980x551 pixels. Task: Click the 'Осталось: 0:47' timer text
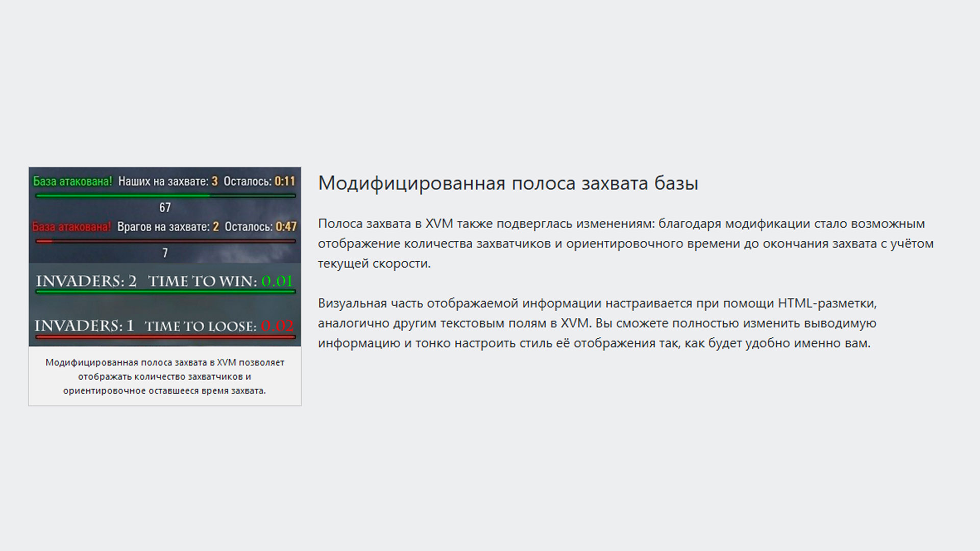(x=261, y=227)
